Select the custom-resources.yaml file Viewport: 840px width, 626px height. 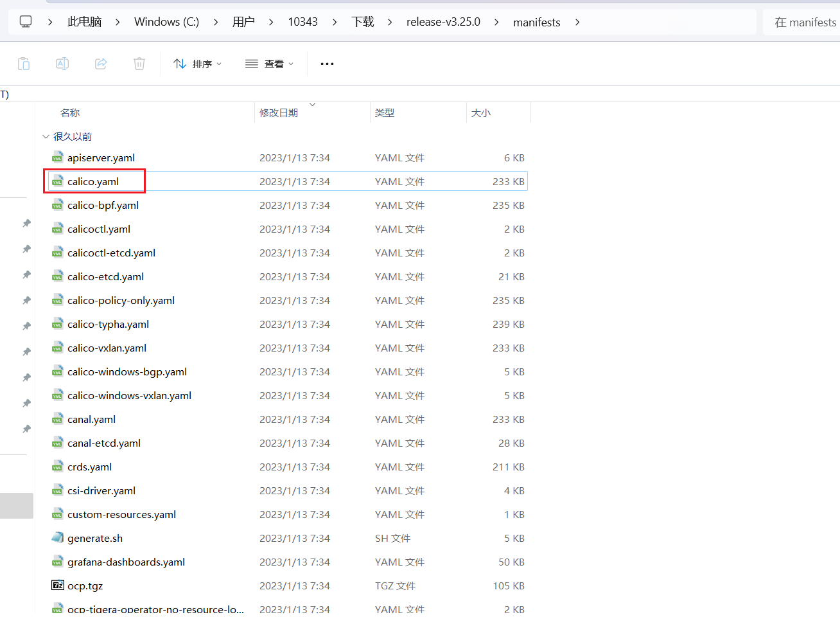pos(288,514)
